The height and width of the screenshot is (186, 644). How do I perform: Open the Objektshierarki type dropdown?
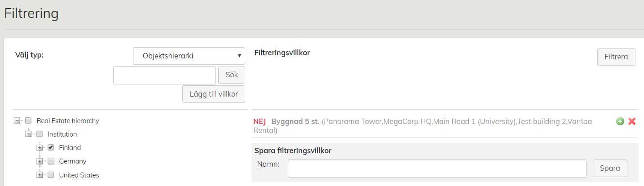coord(189,56)
